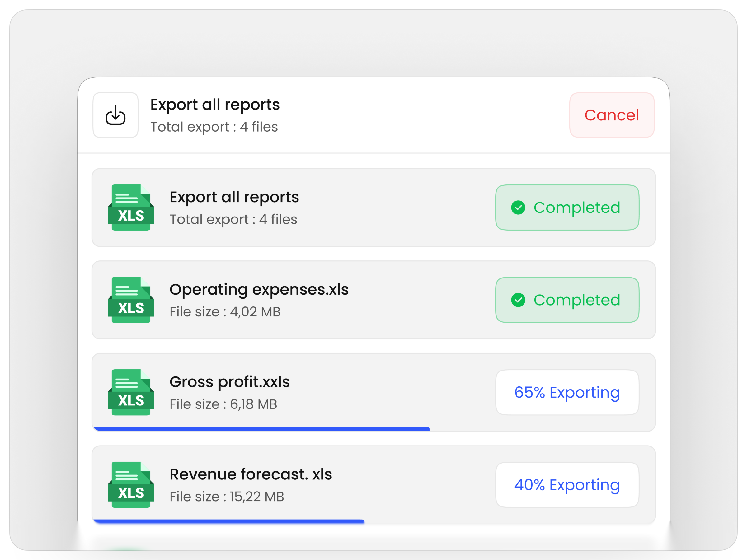Click the XLS icon next to Revenue forecast.xls

coord(131,484)
